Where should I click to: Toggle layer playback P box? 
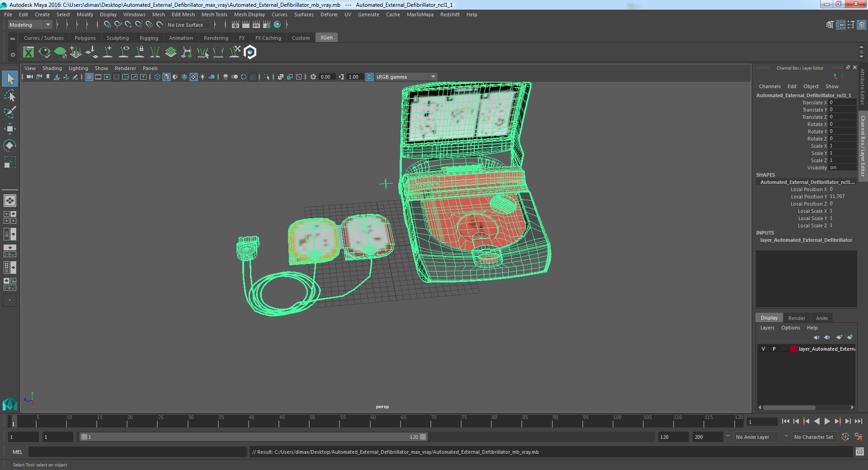774,349
